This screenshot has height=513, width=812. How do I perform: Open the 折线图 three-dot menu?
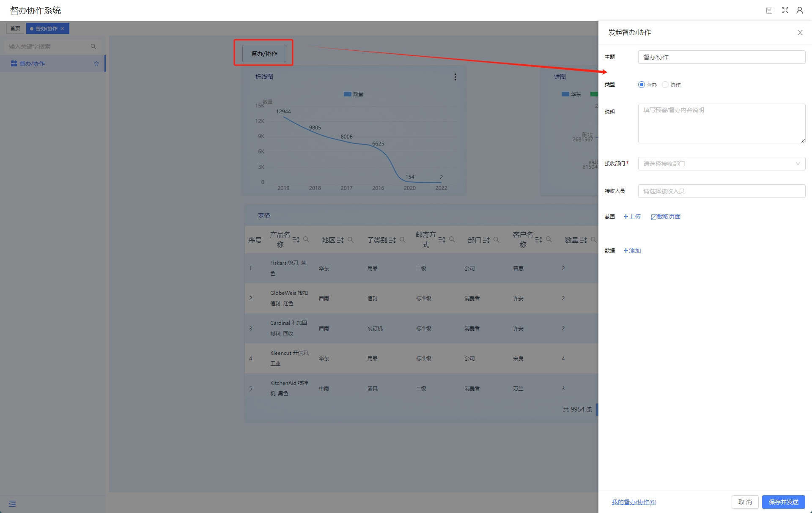coord(455,77)
